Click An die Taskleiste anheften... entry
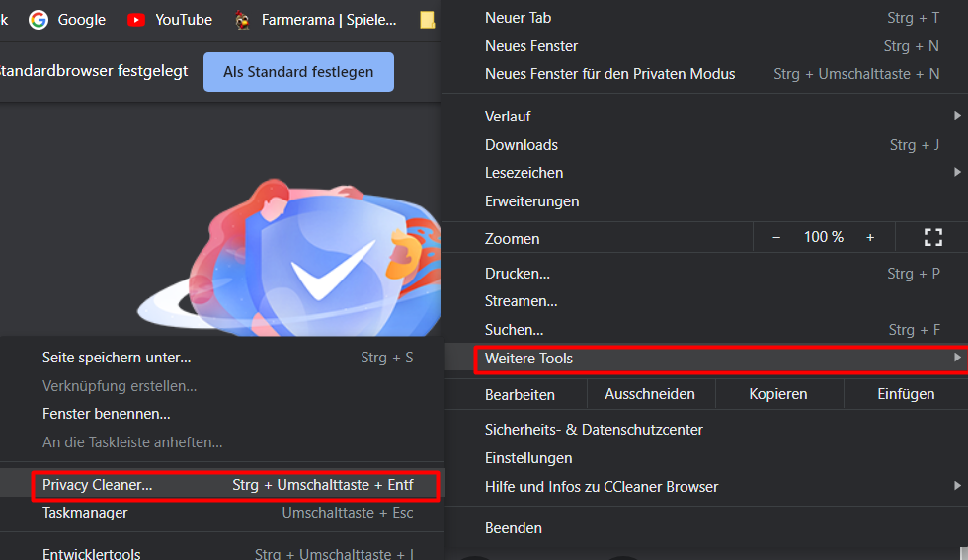This screenshot has width=968, height=560. pos(222,442)
